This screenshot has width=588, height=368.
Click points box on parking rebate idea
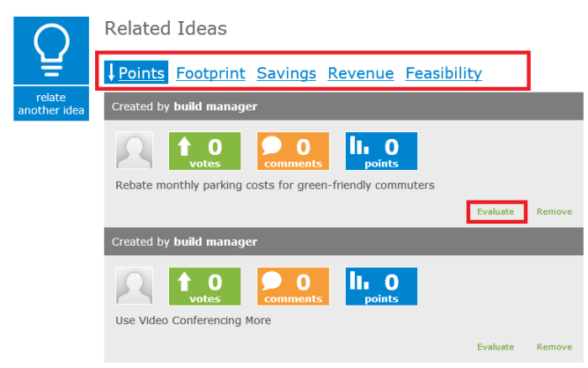(381, 151)
